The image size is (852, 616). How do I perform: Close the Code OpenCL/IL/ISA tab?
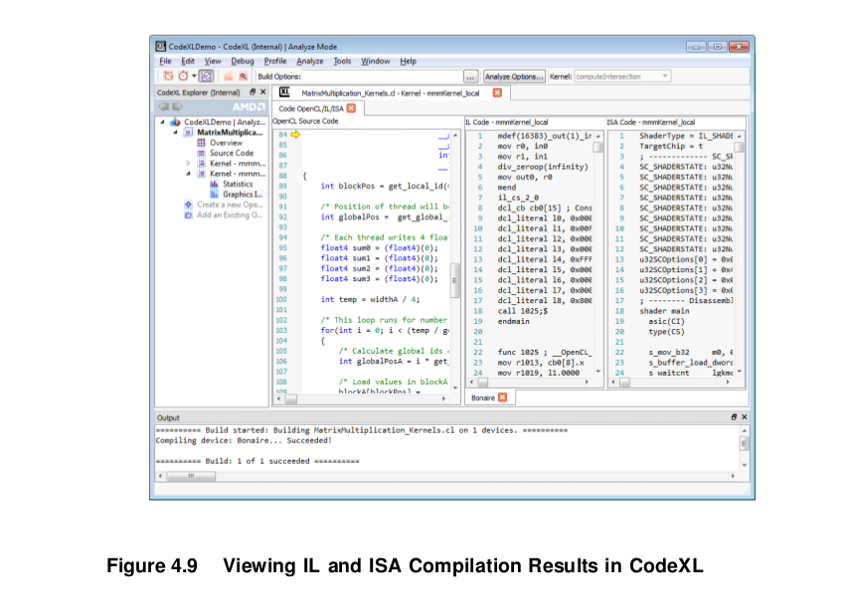(352, 108)
